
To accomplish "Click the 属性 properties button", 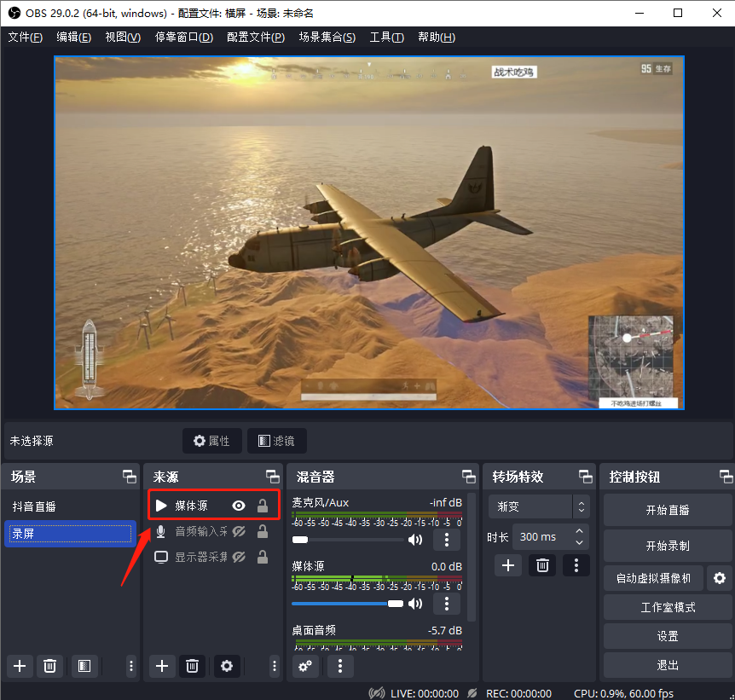I will point(211,441).
